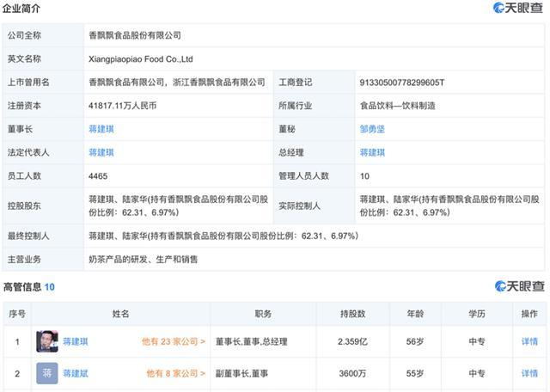Image resolution: width=550 pixels, height=392 pixels.
Task: Open 蒋建琪 link in 总经理 row
Action: tap(372, 153)
